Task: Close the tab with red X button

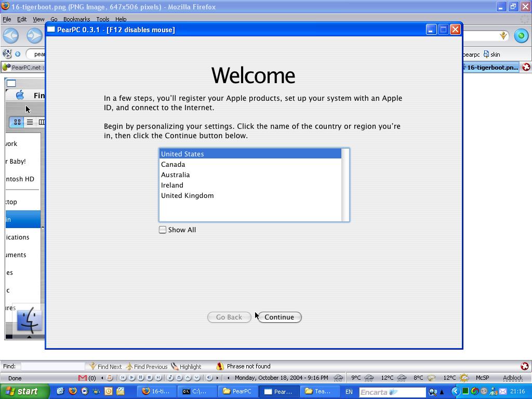Action: (x=526, y=67)
